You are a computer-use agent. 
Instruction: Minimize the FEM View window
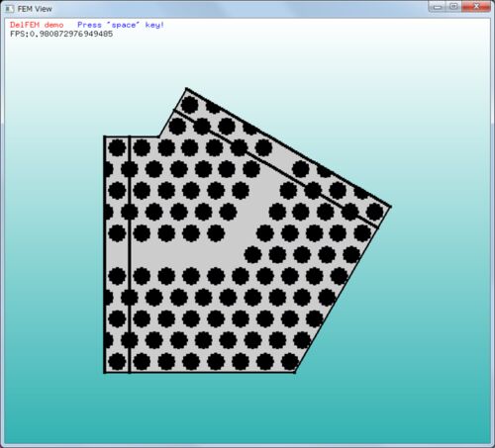[438, 7]
